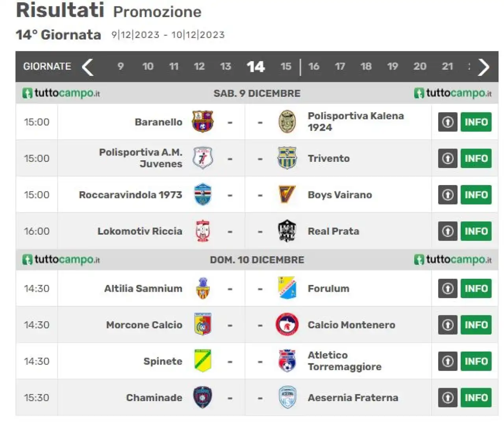Go to previous giornate with left chevron
Image resolution: width=504 pixels, height=422 pixels.
[x=87, y=67]
